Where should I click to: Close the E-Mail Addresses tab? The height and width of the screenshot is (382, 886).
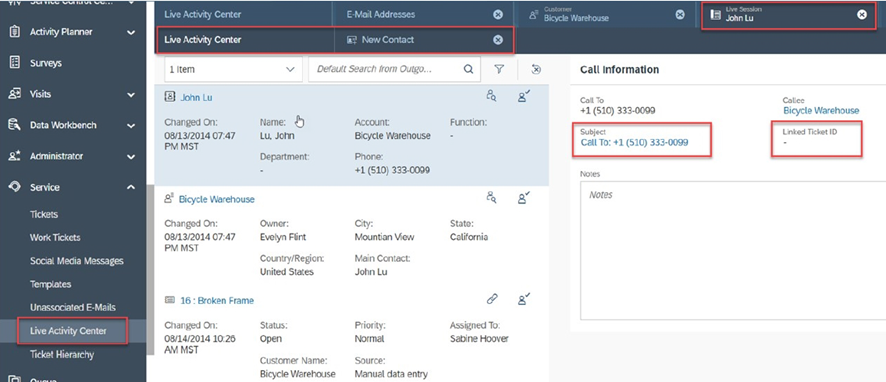click(x=497, y=15)
